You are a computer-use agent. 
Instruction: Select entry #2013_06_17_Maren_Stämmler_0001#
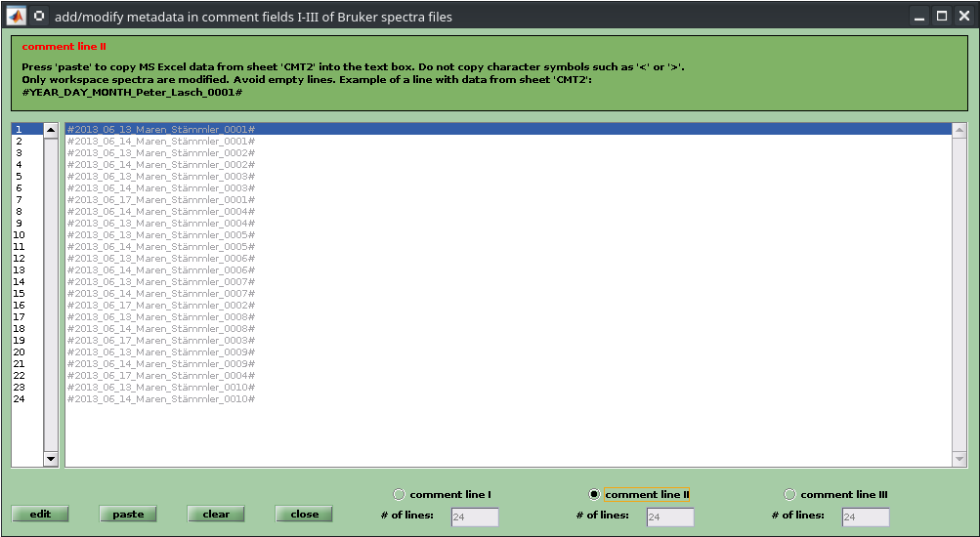tap(160, 199)
